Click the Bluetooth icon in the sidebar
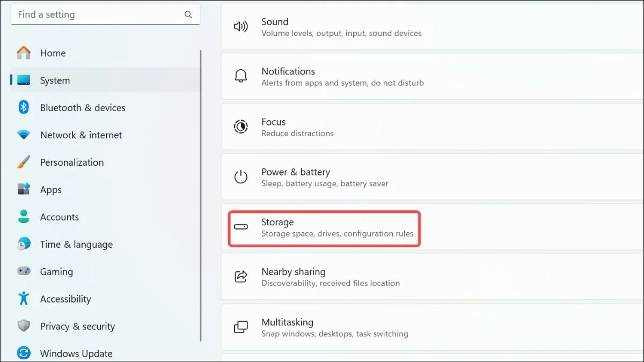Viewport: 644px width, 362px height. 24,107
